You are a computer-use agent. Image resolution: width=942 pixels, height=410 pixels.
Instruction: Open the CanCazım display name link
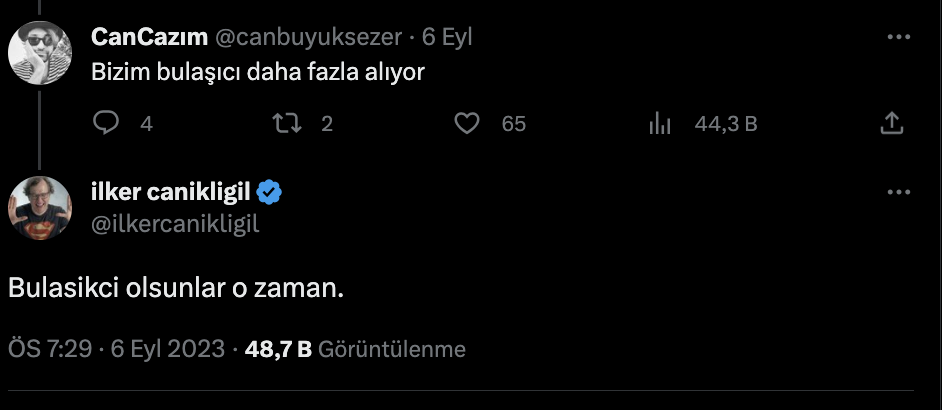[146, 37]
